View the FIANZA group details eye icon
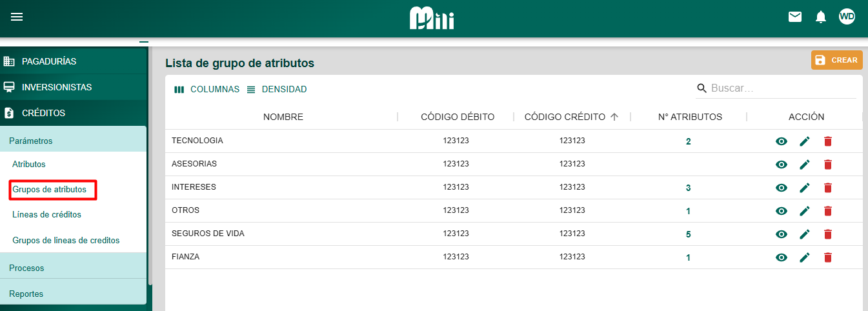 [782, 257]
